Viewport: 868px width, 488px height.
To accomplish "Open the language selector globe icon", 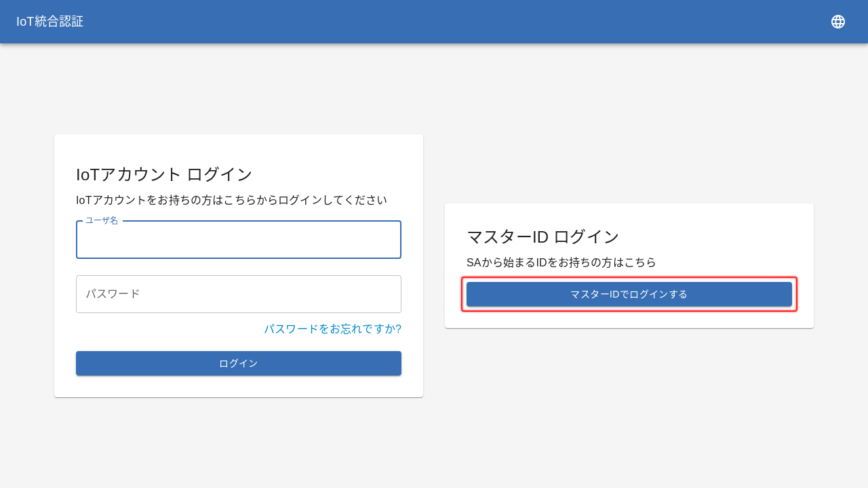I will click(x=838, y=22).
